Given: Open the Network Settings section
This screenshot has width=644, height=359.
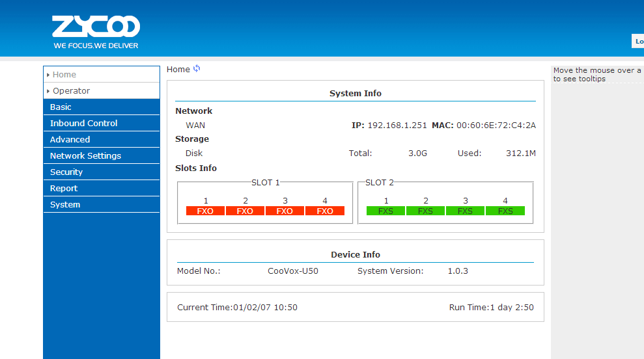Looking at the screenshot, I should tap(85, 156).
